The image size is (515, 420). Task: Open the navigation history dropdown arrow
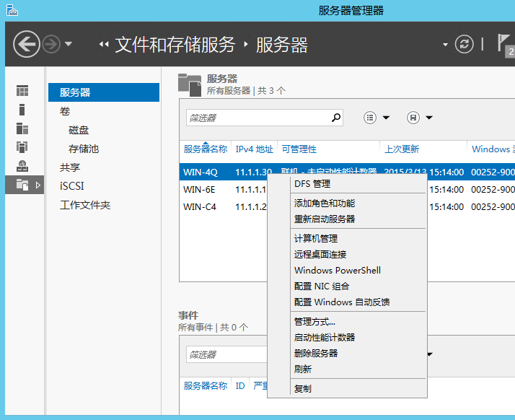[x=69, y=44]
